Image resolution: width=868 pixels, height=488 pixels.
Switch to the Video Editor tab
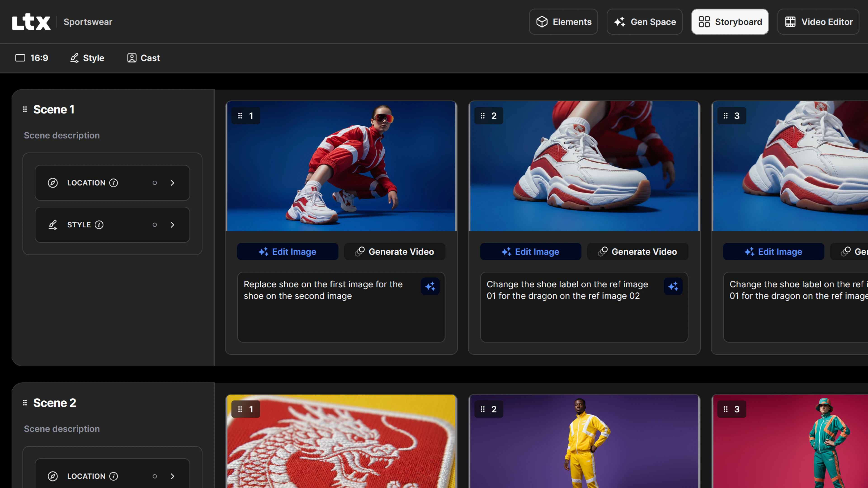[x=818, y=22]
